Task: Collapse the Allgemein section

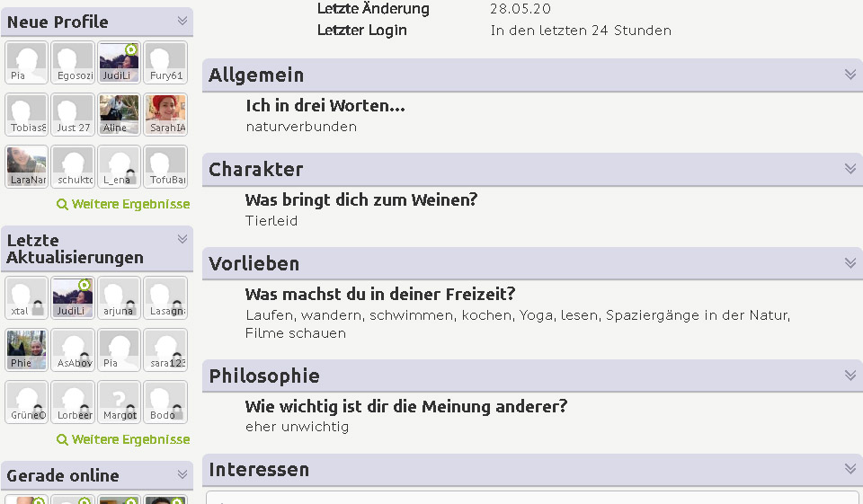Action: [850, 75]
